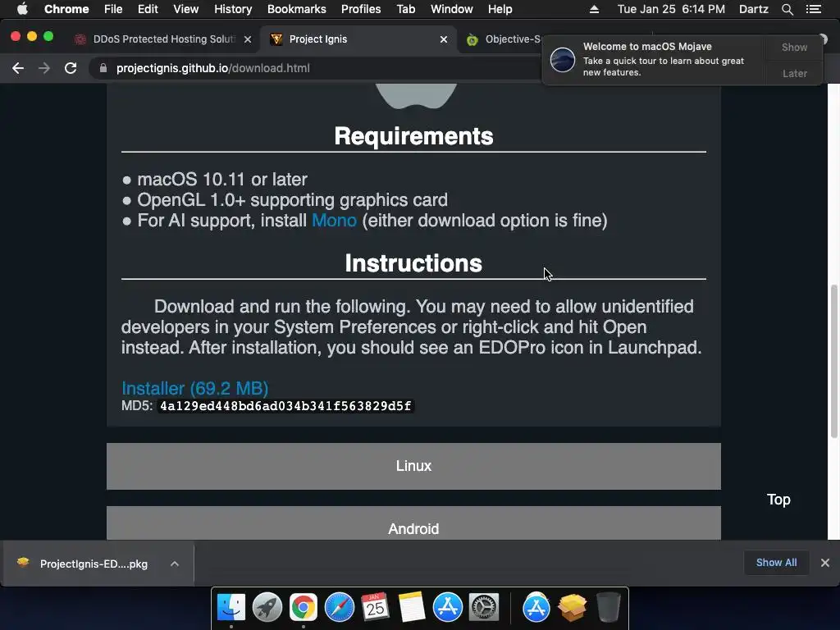
Task: Open the Mono install link
Action: [x=335, y=220]
